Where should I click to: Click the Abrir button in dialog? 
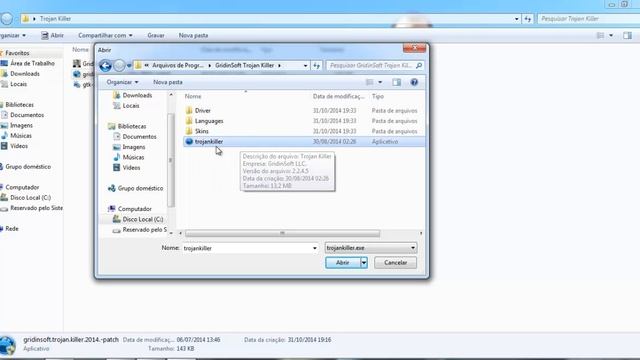tap(342, 262)
